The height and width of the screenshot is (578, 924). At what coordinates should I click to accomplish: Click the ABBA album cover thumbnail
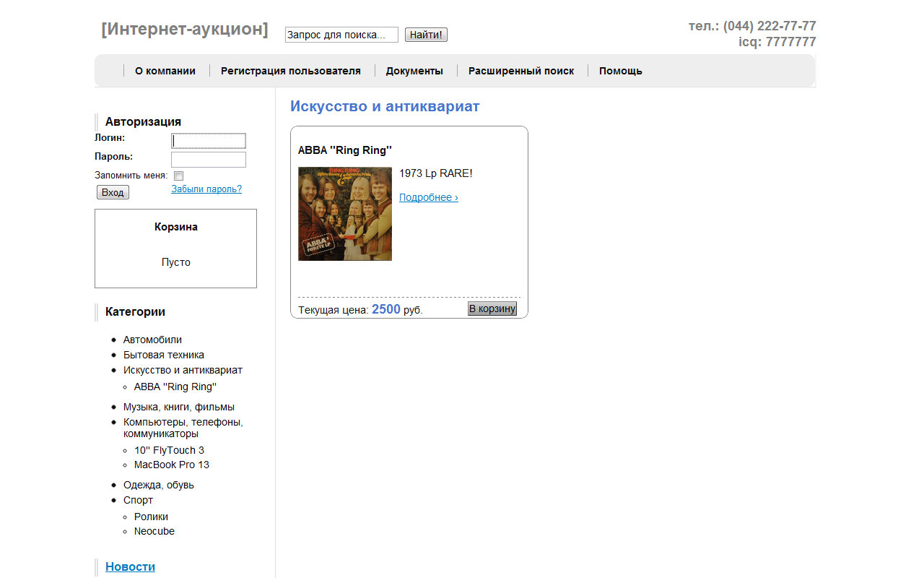point(345,214)
